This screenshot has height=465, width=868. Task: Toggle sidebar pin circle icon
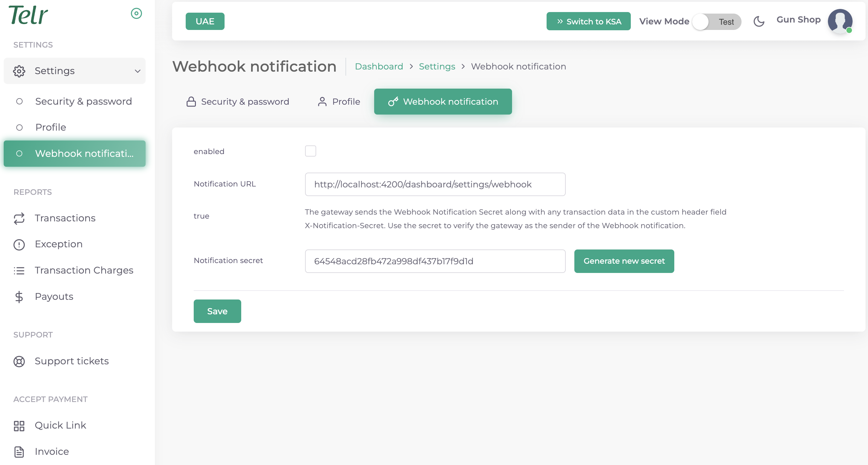136,14
